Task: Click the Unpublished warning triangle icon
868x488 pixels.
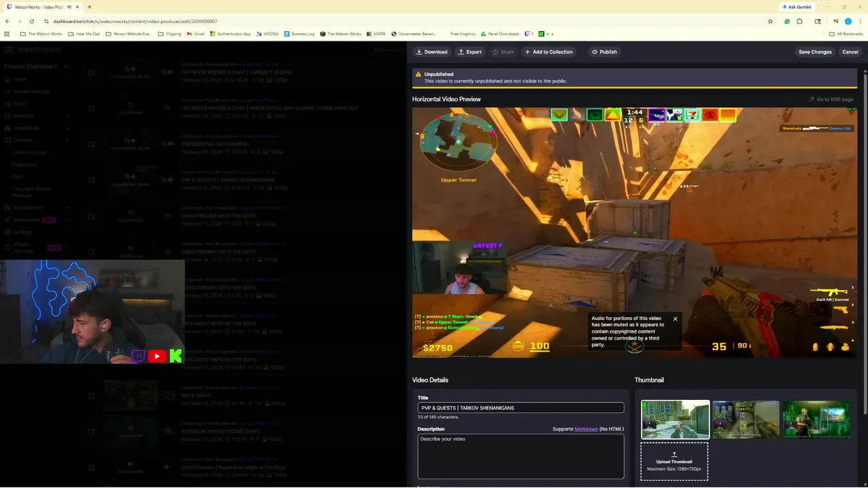Action: (418, 74)
